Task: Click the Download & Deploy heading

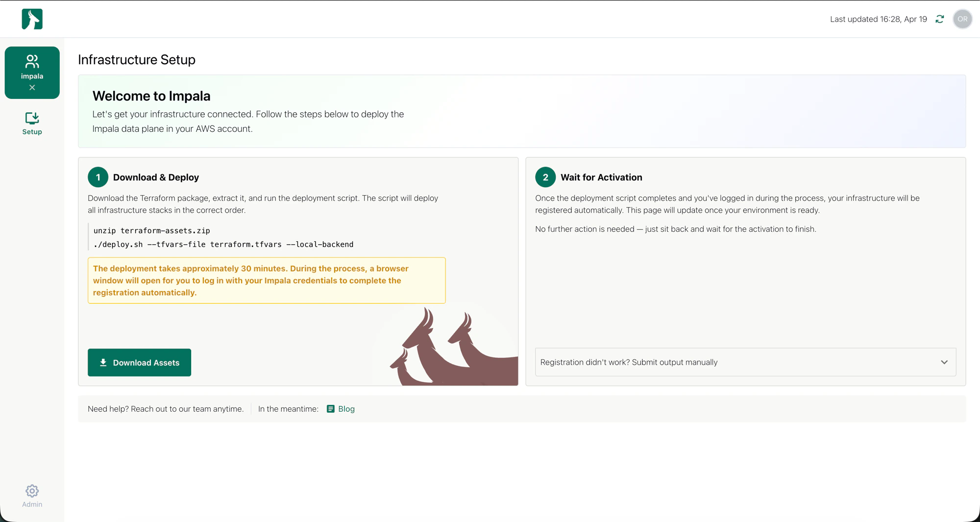Action: click(156, 177)
